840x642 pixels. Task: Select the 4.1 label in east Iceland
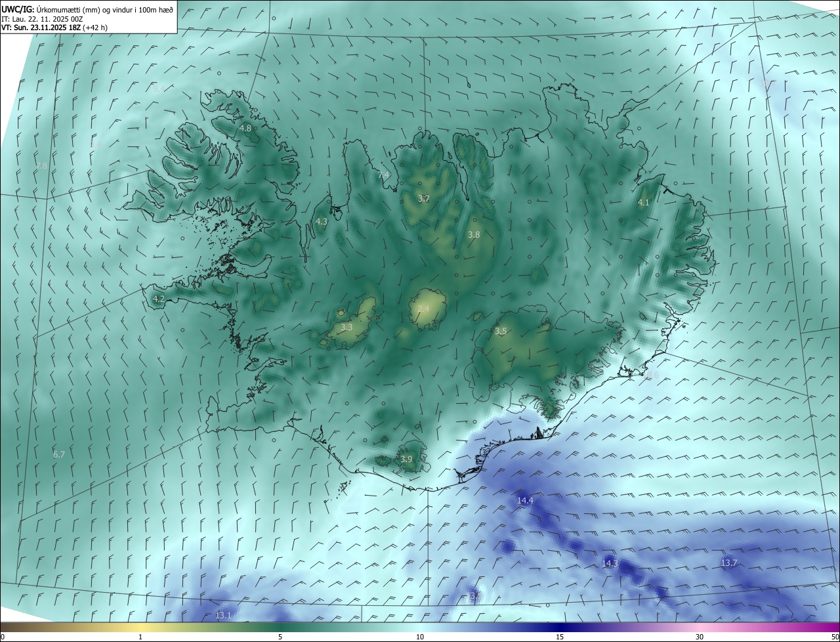(x=643, y=203)
